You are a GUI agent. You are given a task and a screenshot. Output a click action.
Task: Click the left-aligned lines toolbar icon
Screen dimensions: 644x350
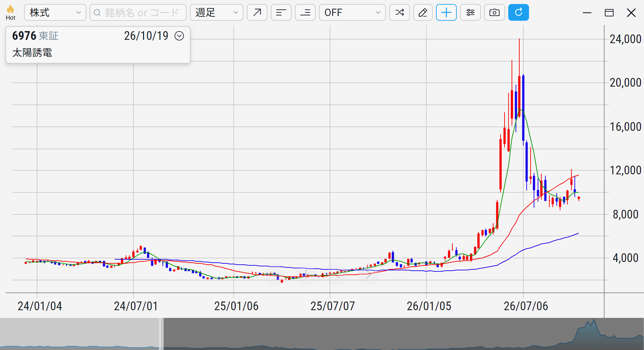coord(281,13)
